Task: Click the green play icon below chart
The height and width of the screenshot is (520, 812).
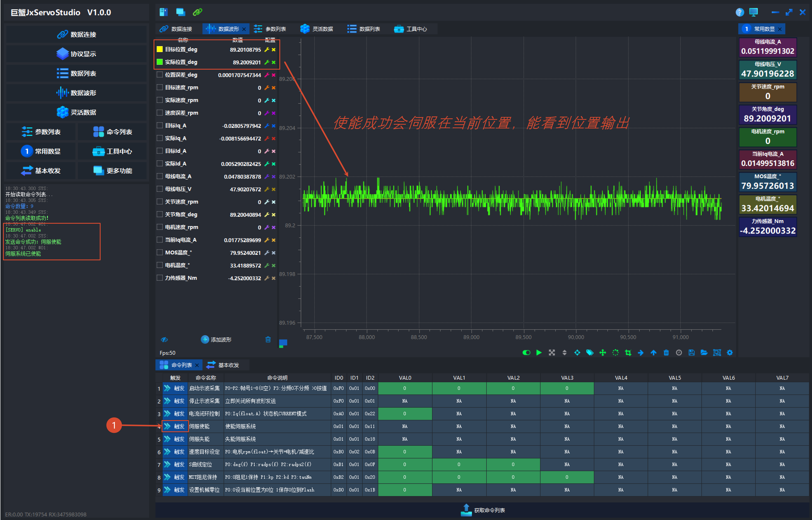Action: click(539, 353)
